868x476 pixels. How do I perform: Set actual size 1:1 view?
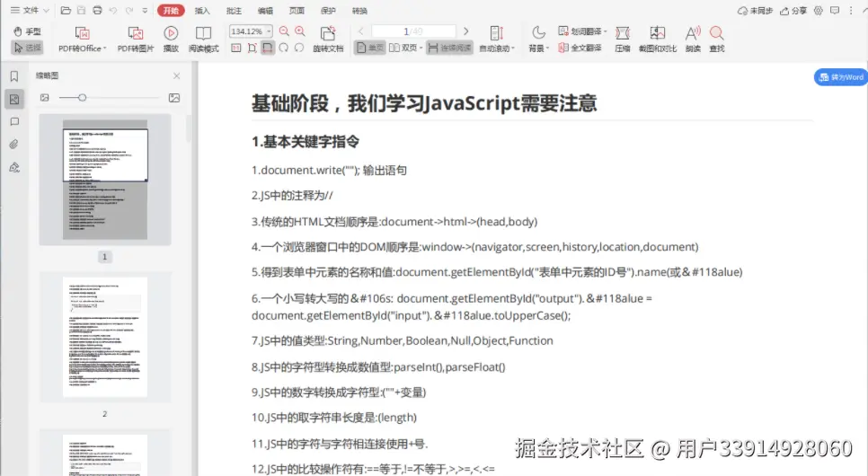click(235, 48)
